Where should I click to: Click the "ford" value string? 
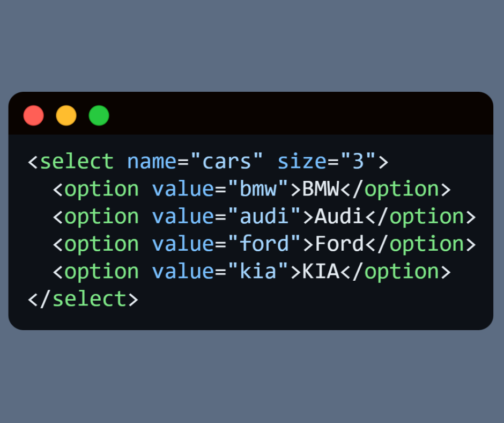pyautogui.click(x=265, y=244)
